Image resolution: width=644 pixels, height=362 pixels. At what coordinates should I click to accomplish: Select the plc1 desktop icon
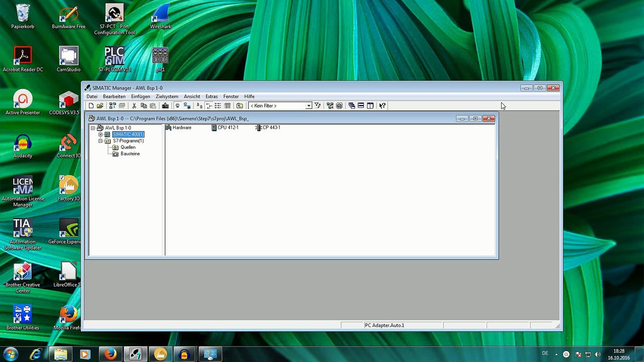click(x=160, y=59)
